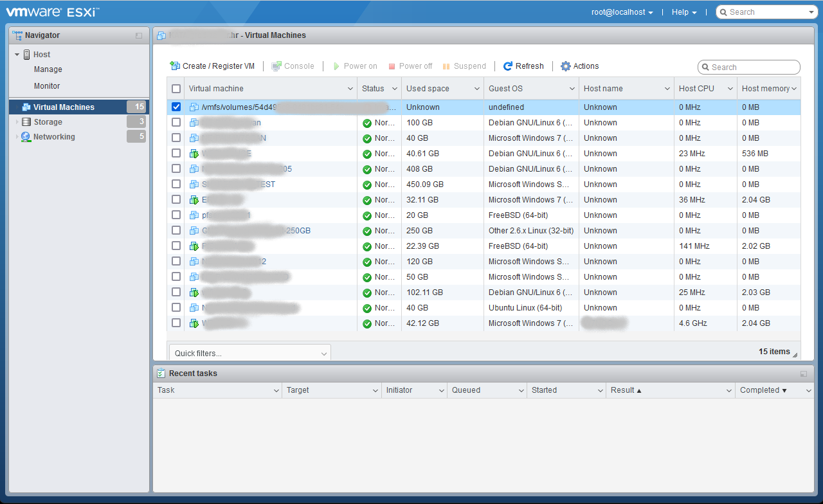This screenshot has height=504, width=823.
Task: Click the Refresh icon in toolbar
Action: [508, 66]
